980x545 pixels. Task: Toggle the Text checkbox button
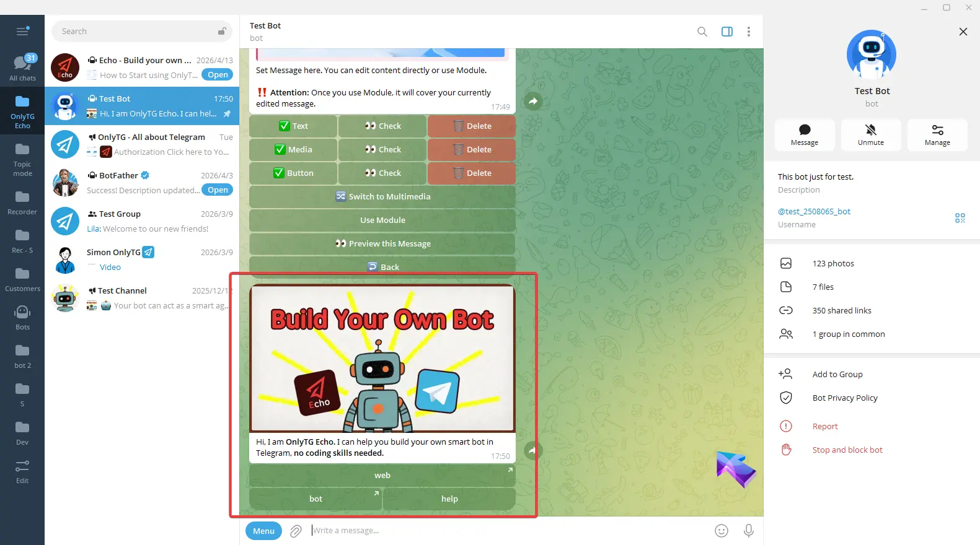[x=293, y=126]
